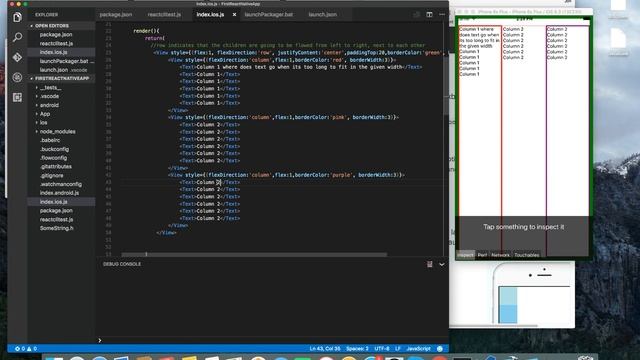The image size is (640, 360).
Task: Collapse the OPEN EDITORS section
Action: [x=61, y=26]
